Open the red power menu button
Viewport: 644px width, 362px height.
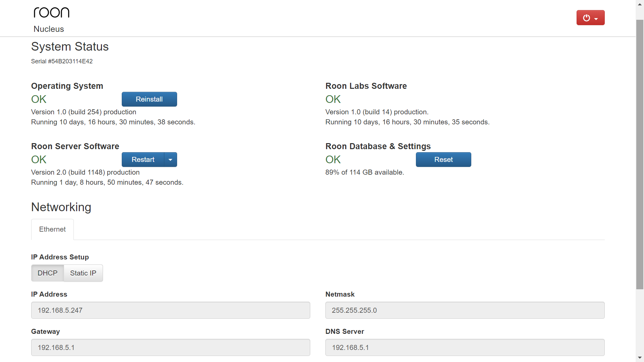pos(590,18)
